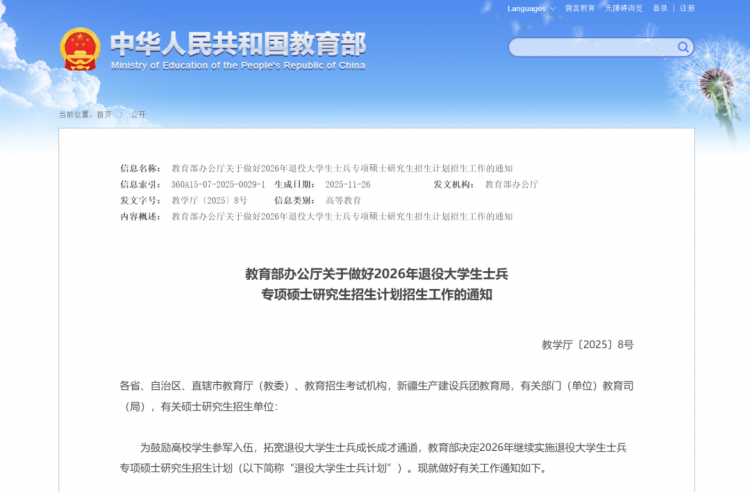Click the 注册 register link
Viewport: 750px width, 492px height.
(687, 9)
